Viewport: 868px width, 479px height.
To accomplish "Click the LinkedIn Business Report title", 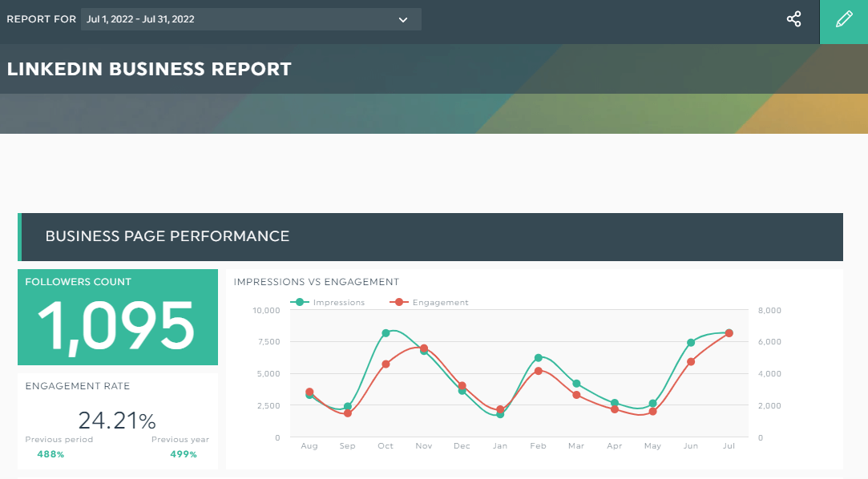I will 149,69.
